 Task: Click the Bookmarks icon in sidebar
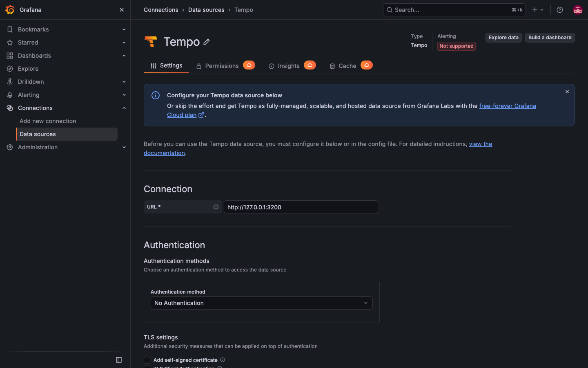(10, 29)
